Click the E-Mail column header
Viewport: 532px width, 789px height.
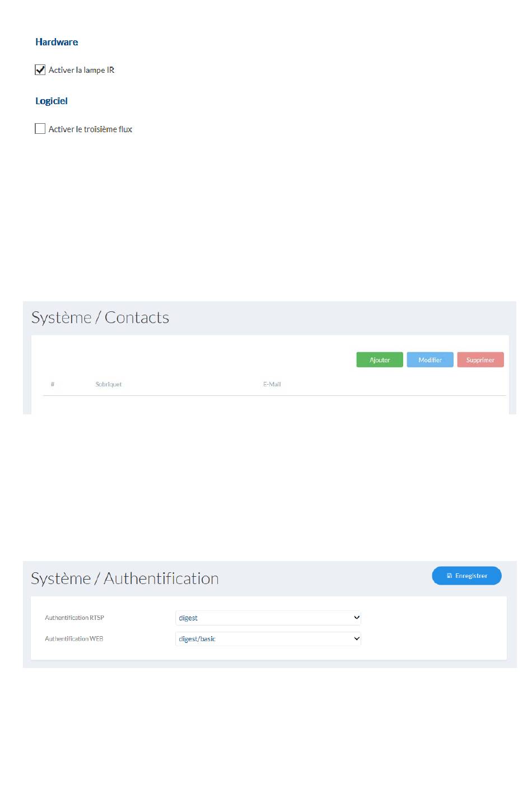tap(272, 384)
